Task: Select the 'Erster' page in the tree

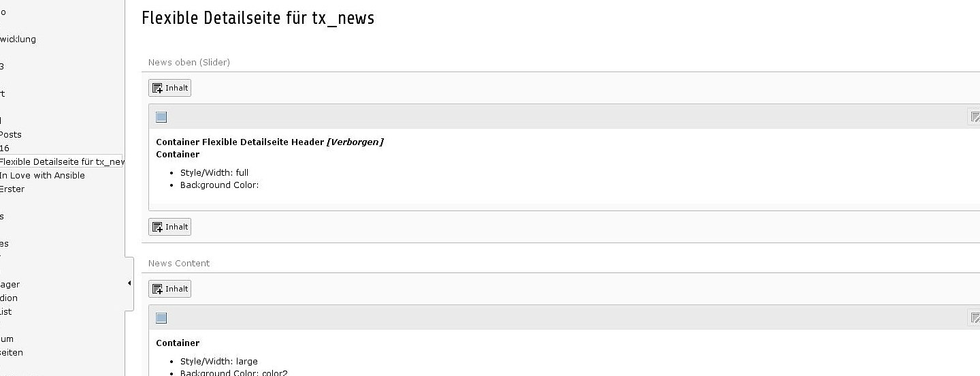Action: click(12, 189)
